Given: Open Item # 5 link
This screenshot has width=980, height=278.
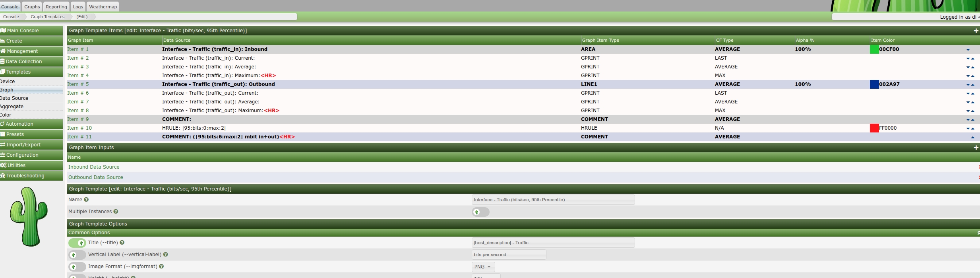Looking at the screenshot, I should [x=78, y=84].
